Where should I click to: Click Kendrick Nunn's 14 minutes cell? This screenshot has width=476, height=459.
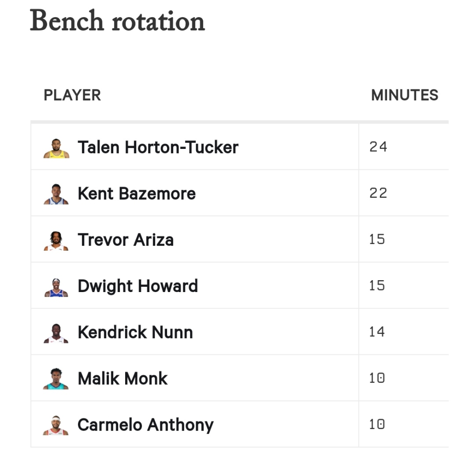pos(377,332)
